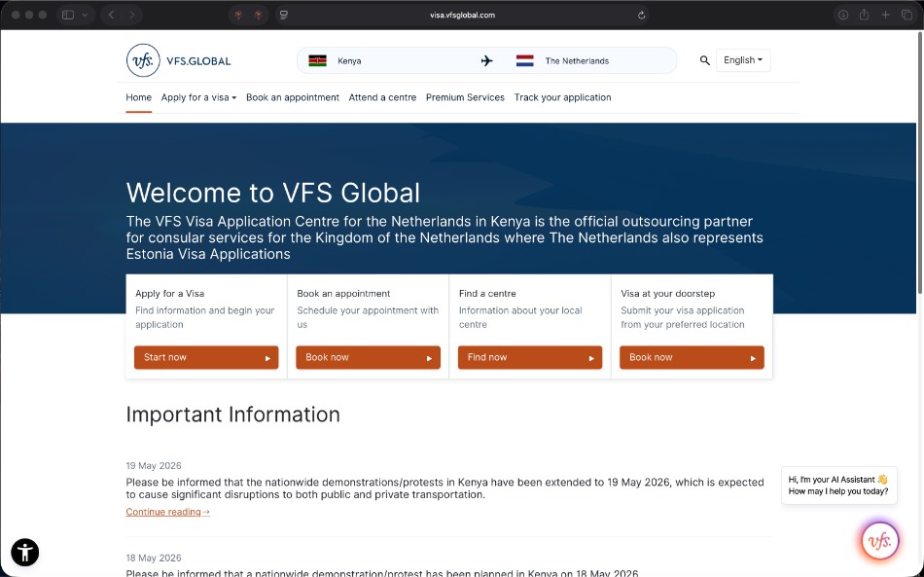Click the Find now button
The width and height of the screenshot is (924, 577).
[x=530, y=357]
